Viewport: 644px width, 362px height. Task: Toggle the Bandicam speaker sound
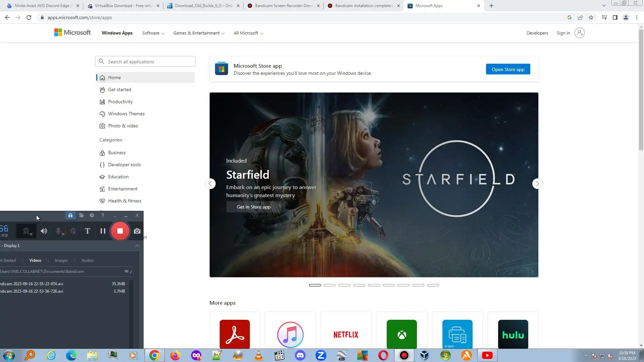(44, 231)
